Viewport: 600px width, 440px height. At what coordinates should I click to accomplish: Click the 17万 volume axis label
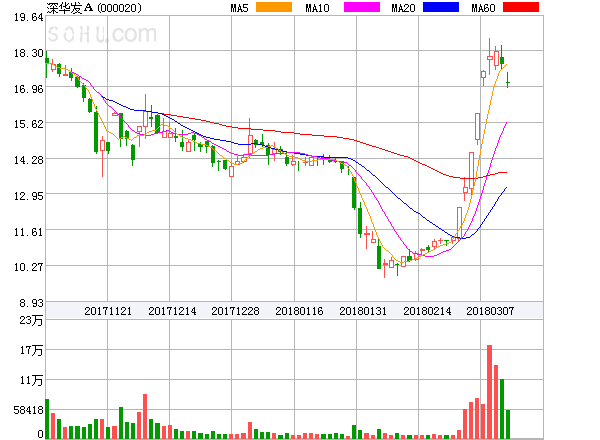click(x=31, y=350)
